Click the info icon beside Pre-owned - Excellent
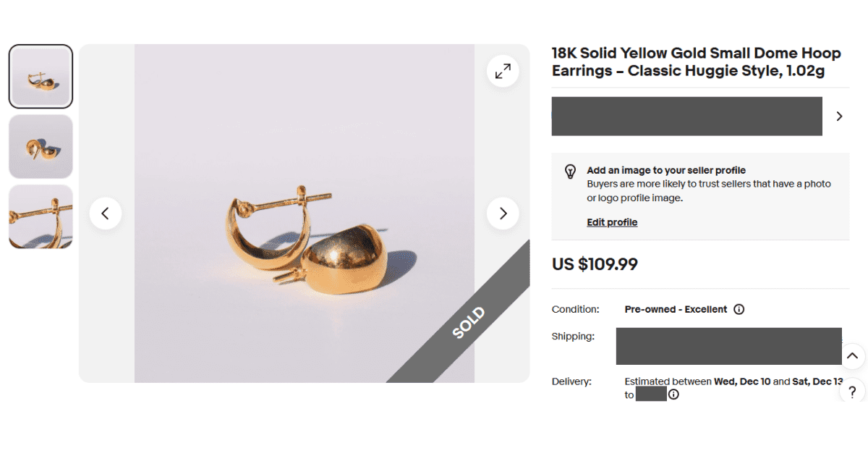 (739, 309)
